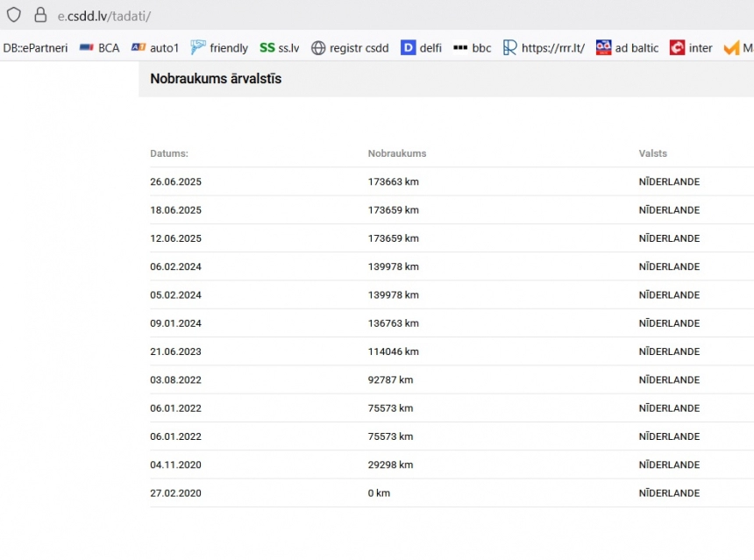Select the mileage 29298 km
Screen dimensions: 754x560
[x=390, y=464]
